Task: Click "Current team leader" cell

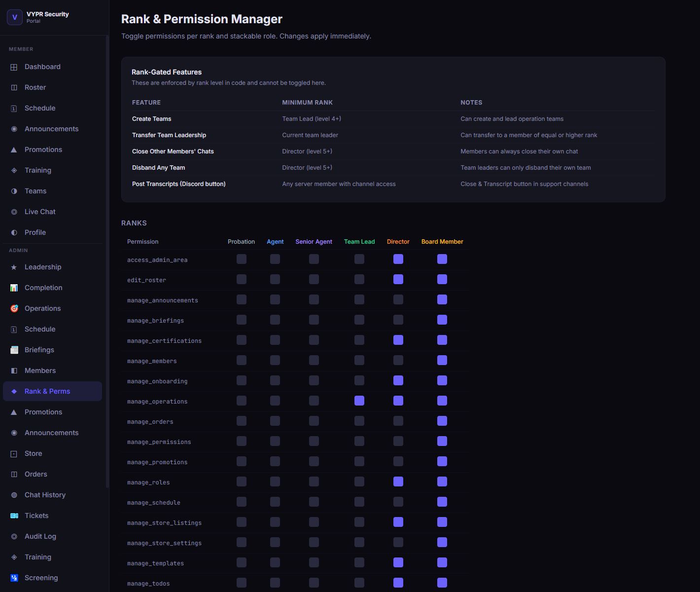Action: [x=310, y=135]
